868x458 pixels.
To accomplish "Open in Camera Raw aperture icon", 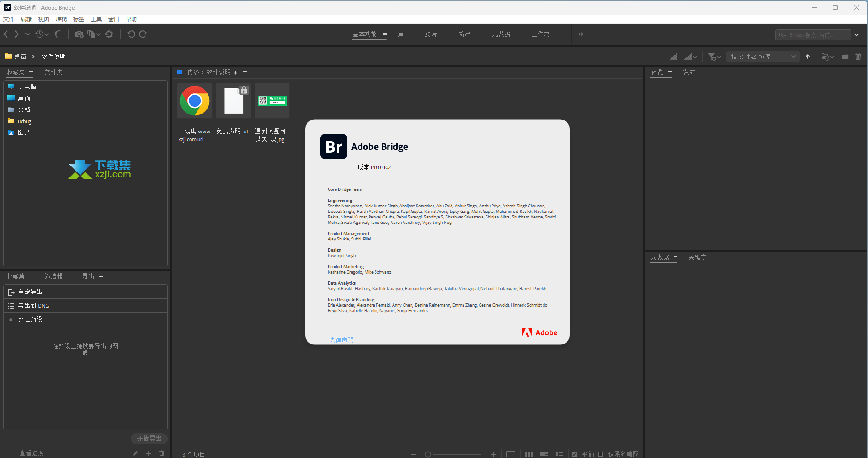I will coord(109,34).
